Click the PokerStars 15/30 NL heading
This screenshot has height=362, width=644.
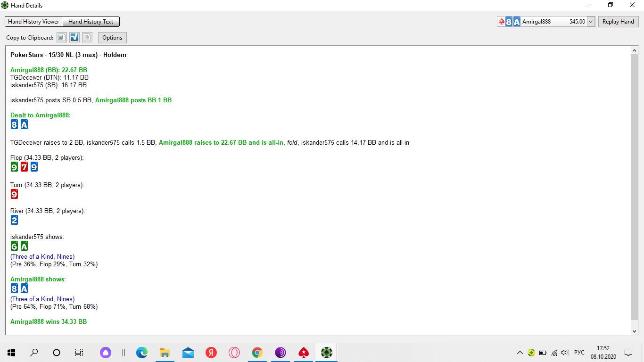click(68, 55)
